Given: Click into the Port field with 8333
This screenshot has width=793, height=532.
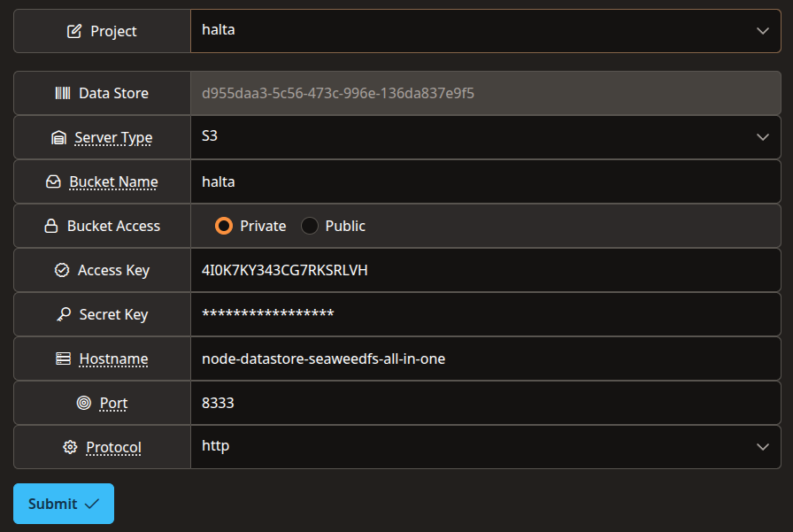Looking at the screenshot, I should pos(486,403).
